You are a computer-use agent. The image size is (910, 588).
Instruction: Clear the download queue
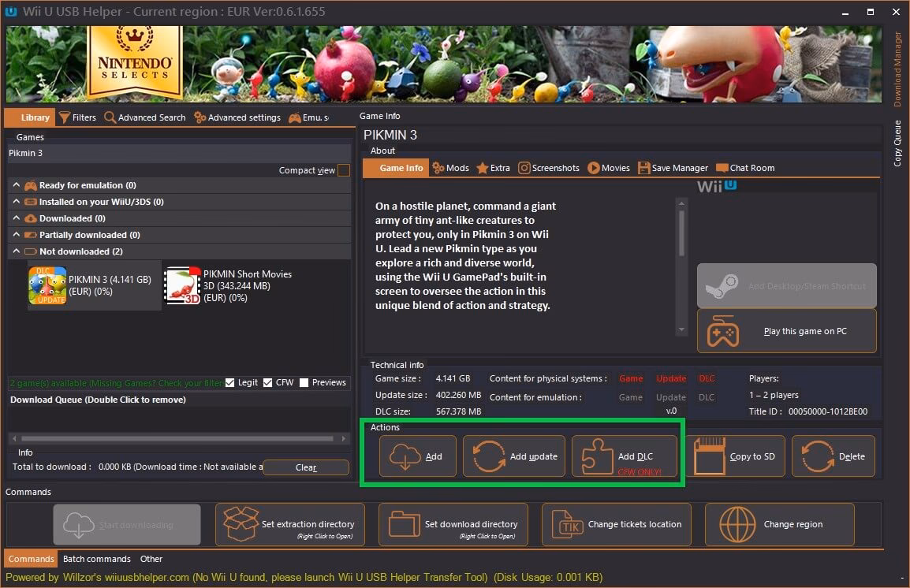click(x=306, y=467)
